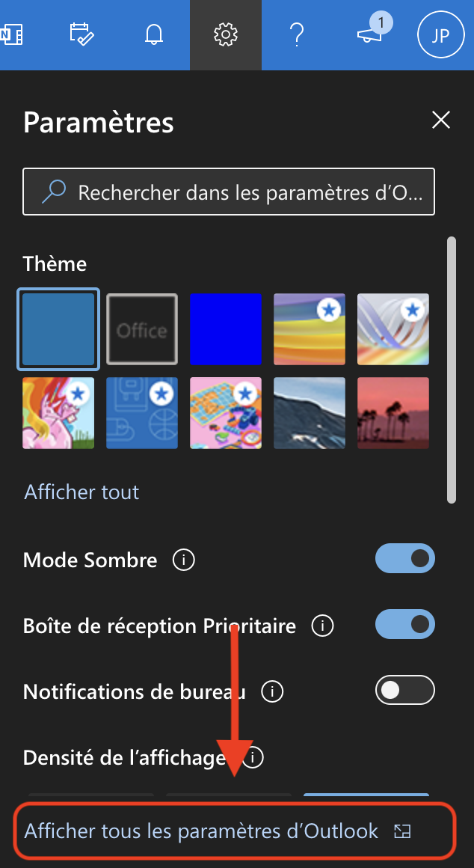Disable the Boîte de réception Prioritaire toggle
This screenshot has height=868, width=474.
click(404, 624)
